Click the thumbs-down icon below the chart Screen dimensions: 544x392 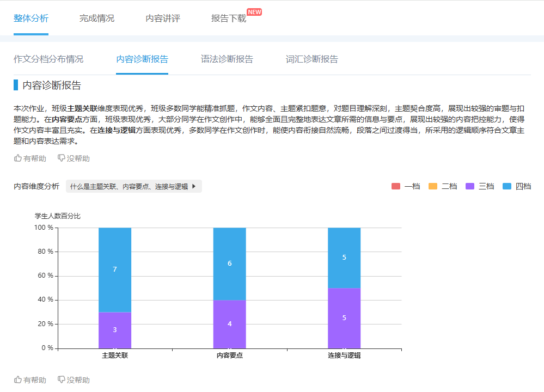(x=62, y=380)
